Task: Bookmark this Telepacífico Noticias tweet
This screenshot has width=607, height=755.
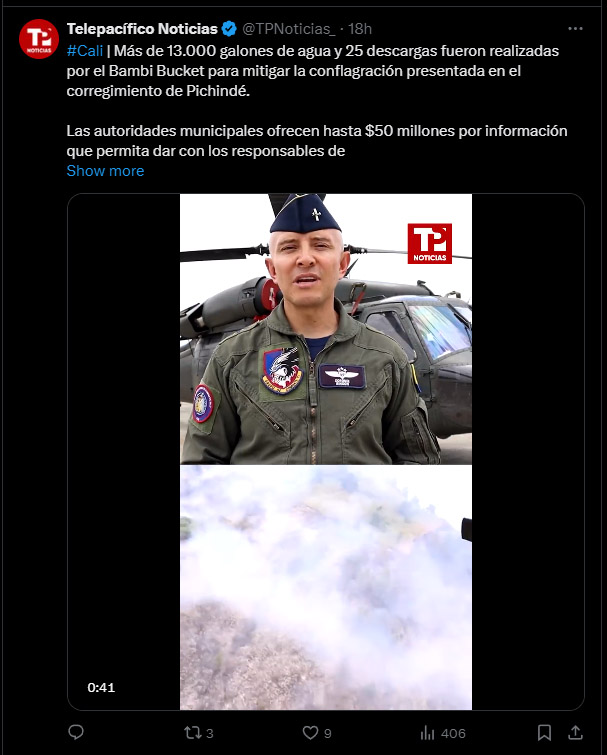Action: click(x=544, y=733)
